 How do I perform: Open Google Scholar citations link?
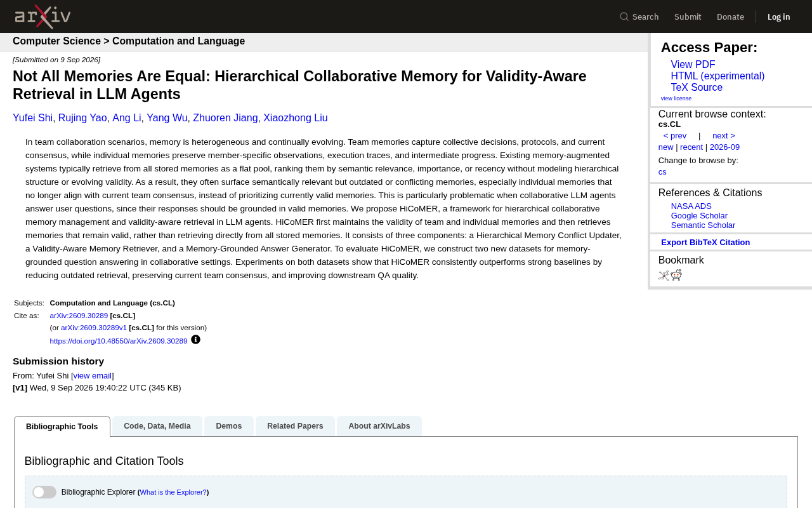pos(699,216)
